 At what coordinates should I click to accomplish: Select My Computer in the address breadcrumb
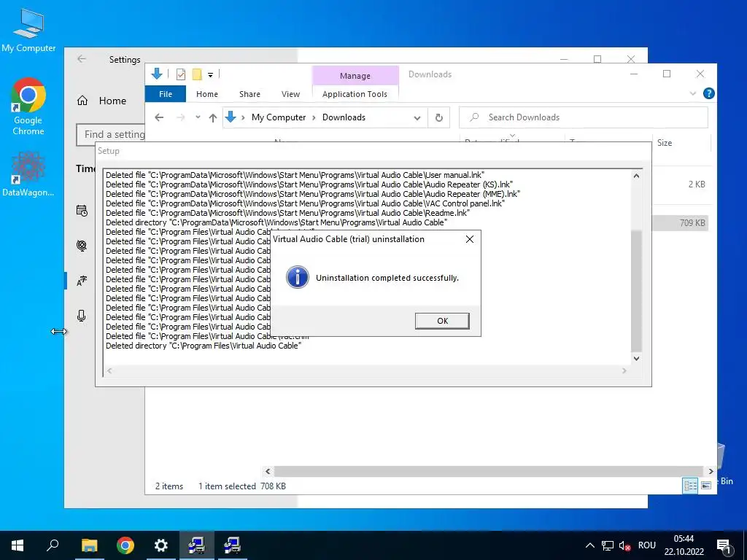[279, 117]
